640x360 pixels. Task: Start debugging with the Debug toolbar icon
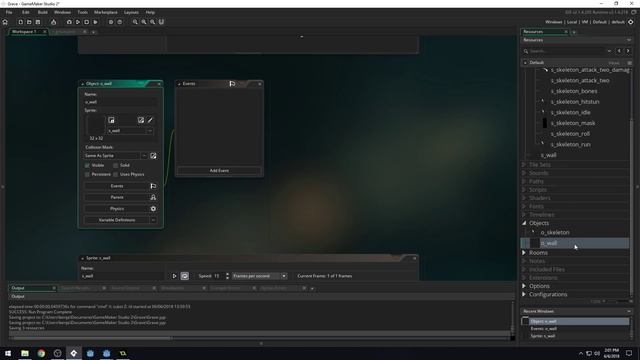(x=69, y=22)
